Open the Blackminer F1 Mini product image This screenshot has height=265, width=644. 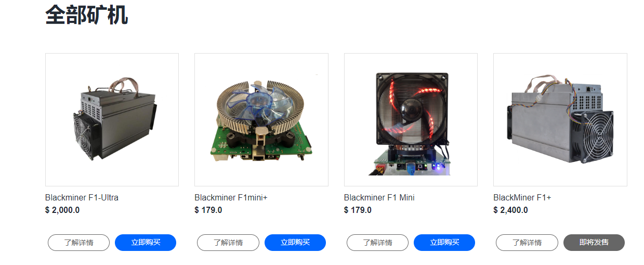click(x=411, y=120)
